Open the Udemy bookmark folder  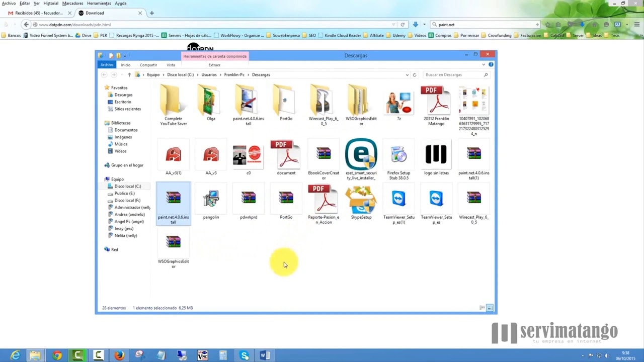[x=395, y=35]
